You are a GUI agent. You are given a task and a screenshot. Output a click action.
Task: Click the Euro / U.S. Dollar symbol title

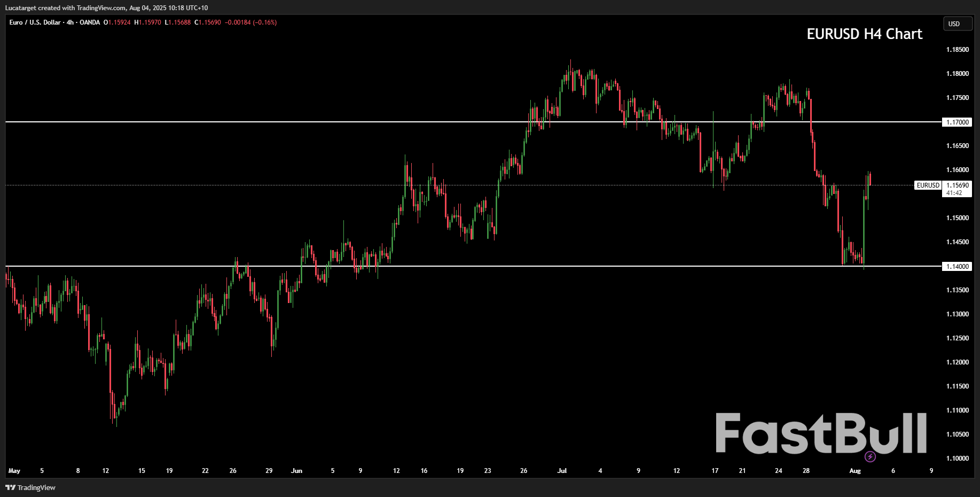tap(35, 22)
